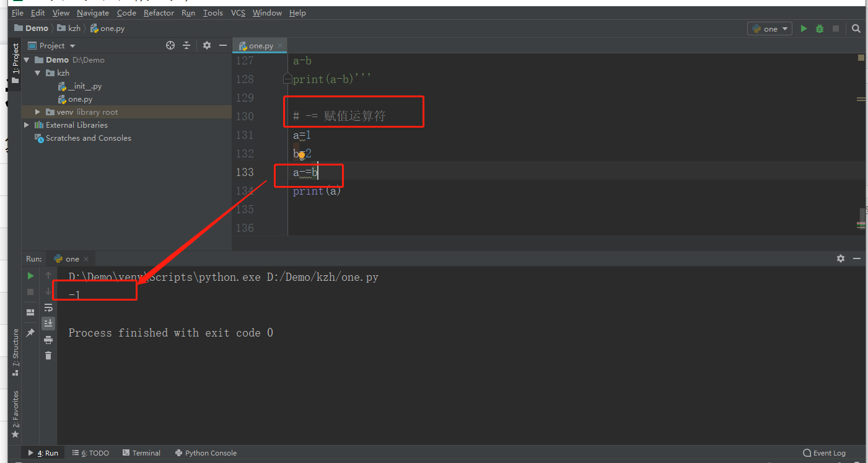
Task: Open the Run menu in the menu bar
Action: tap(188, 12)
